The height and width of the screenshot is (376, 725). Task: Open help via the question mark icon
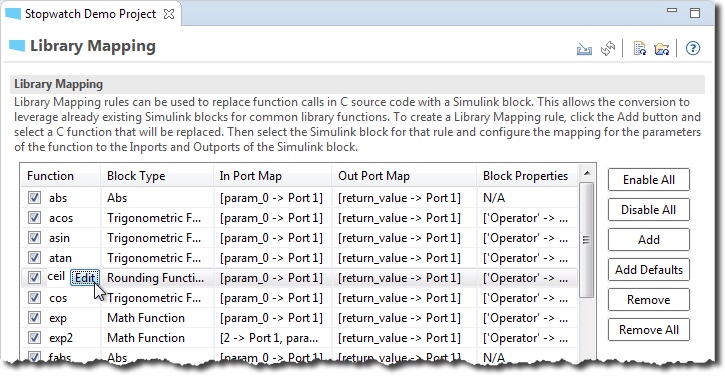[693, 48]
